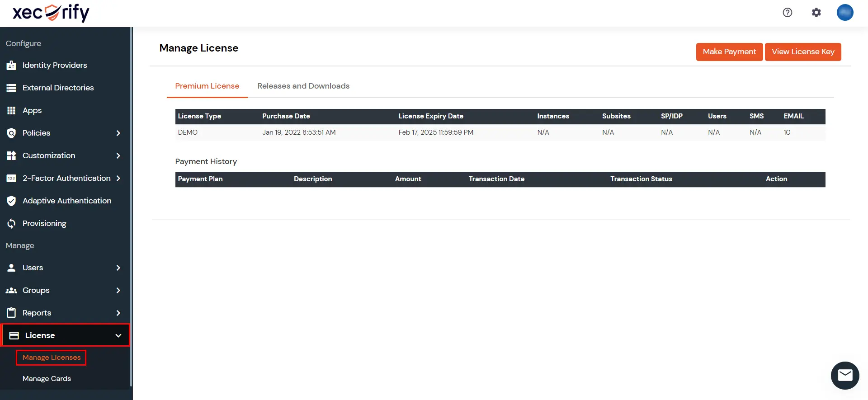Expand the 2-Factor Authentication chevron
The width and height of the screenshot is (868, 400).
point(118,178)
